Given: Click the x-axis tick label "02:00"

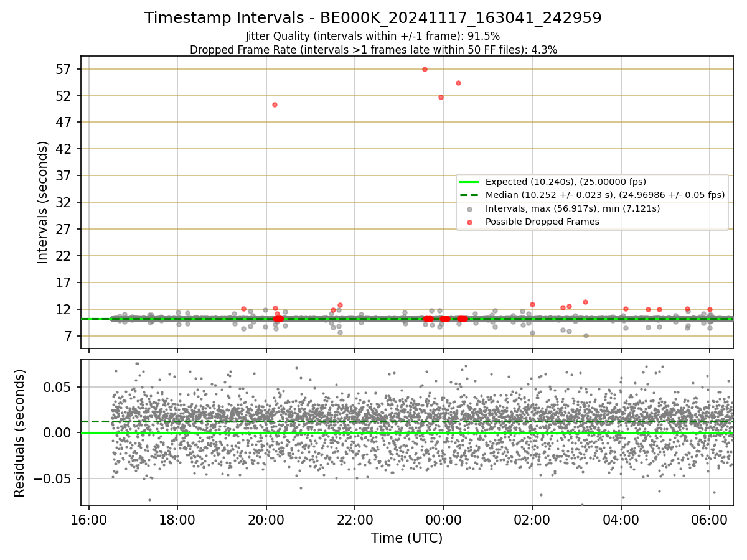Looking at the screenshot, I should tap(532, 519).
